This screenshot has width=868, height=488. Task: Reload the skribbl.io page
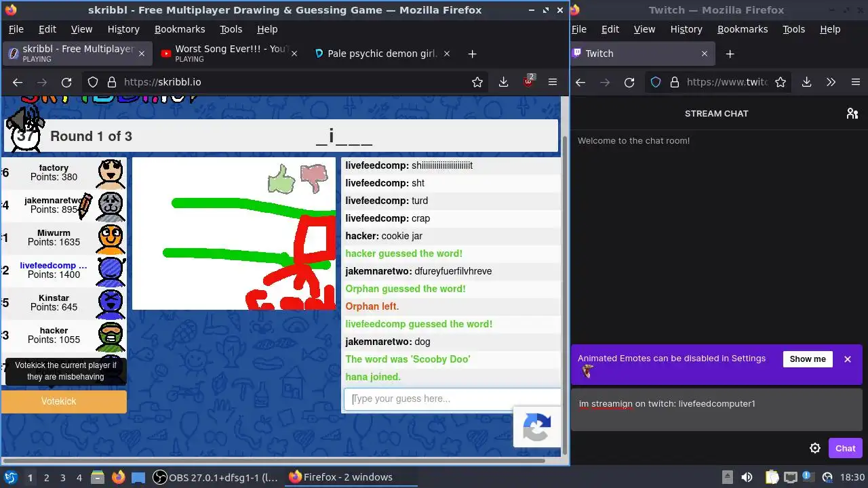[66, 82]
